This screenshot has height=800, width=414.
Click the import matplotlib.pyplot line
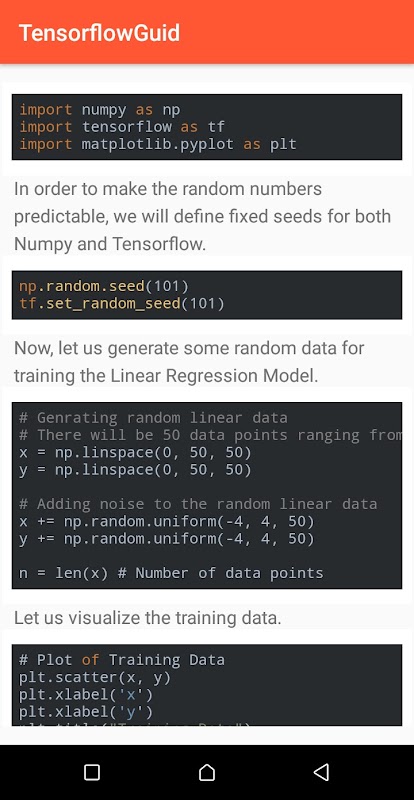[x=158, y=144]
